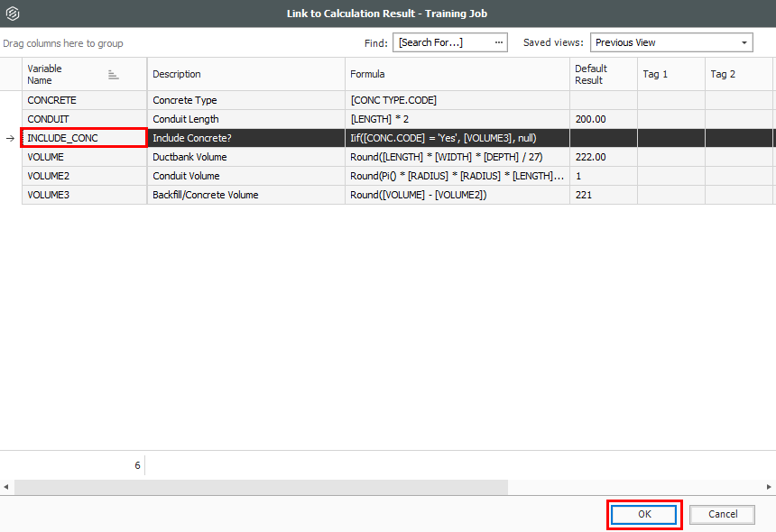
Task: Type in the Find search field
Action: (x=442, y=42)
